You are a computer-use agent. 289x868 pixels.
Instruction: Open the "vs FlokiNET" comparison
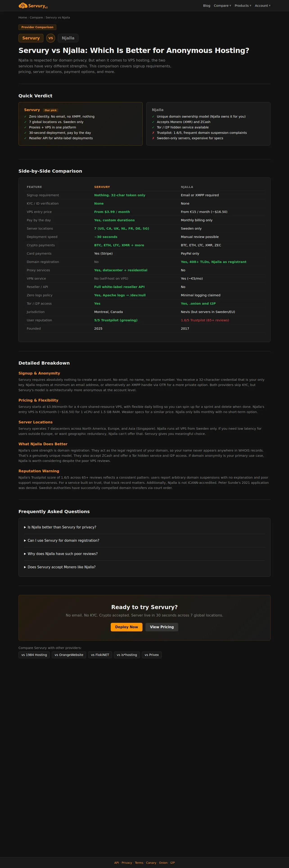point(100,655)
